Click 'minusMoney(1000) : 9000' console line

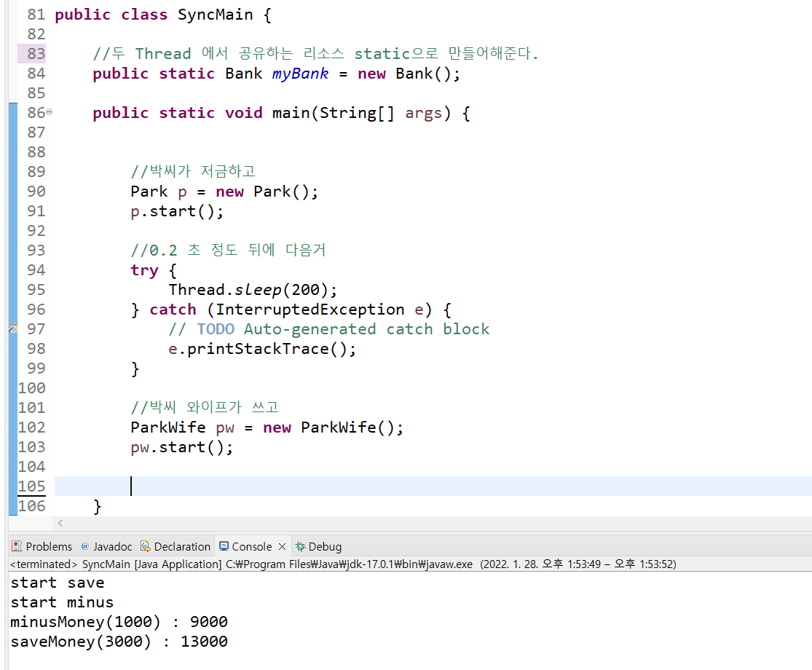[119, 622]
